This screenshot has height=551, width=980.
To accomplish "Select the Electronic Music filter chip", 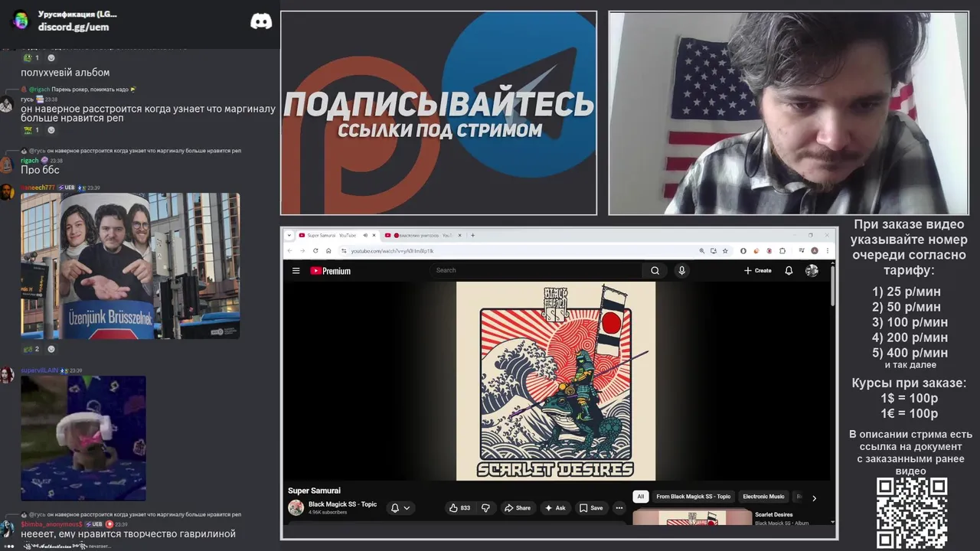I will (x=763, y=497).
